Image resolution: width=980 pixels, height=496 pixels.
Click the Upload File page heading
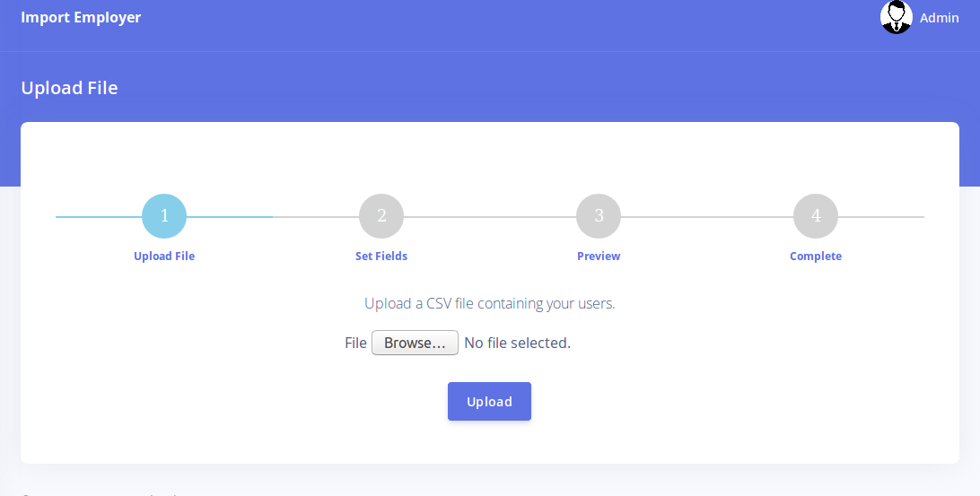69,88
